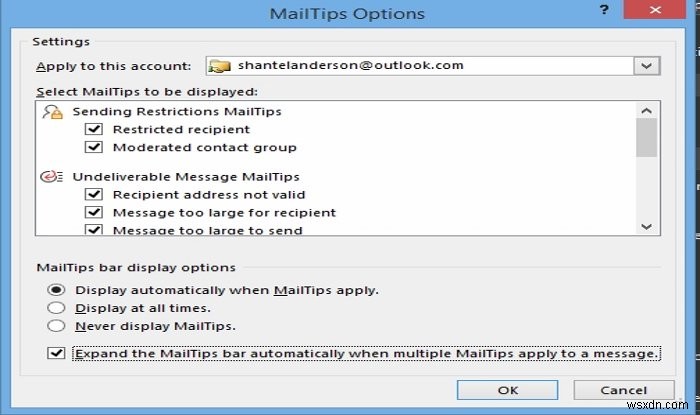The image size is (700, 415).
Task: Click the MailTips list scrollbar thumb
Action: [x=647, y=137]
